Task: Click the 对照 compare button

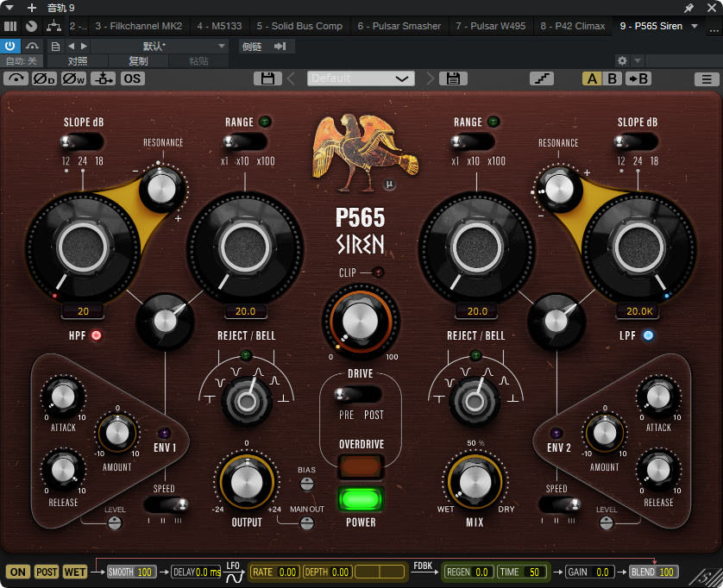Action: click(78, 61)
